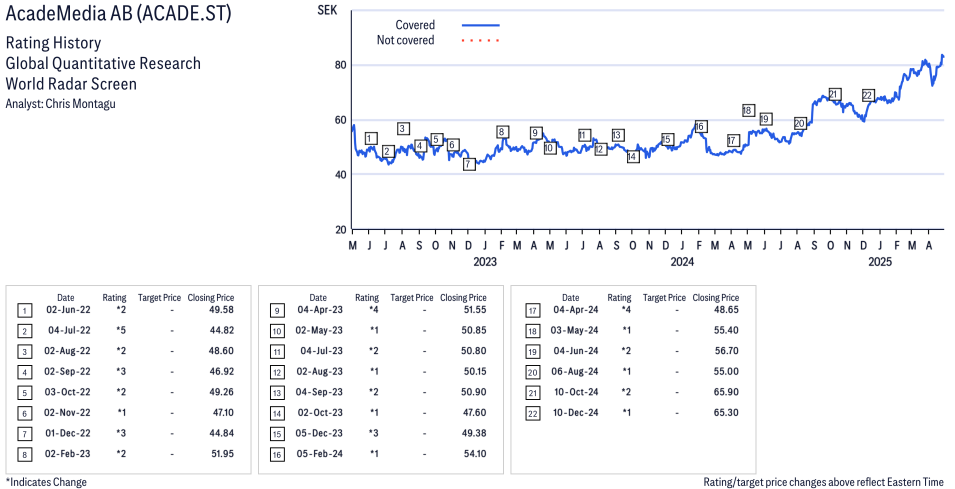This screenshot has width=955, height=489.
Task: Select 'Global Quantitative Research' text
Action: pos(103,63)
